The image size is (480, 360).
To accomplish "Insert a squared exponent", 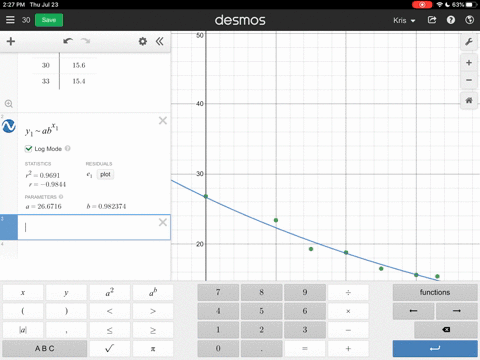I will coord(110,293).
